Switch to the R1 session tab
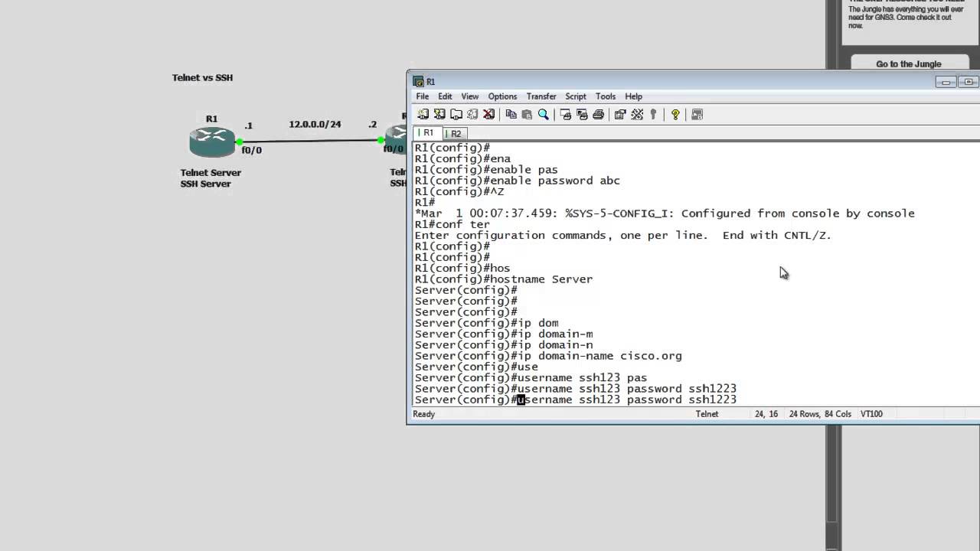This screenshot has width=980, height=551. click(x=427, y=133)
